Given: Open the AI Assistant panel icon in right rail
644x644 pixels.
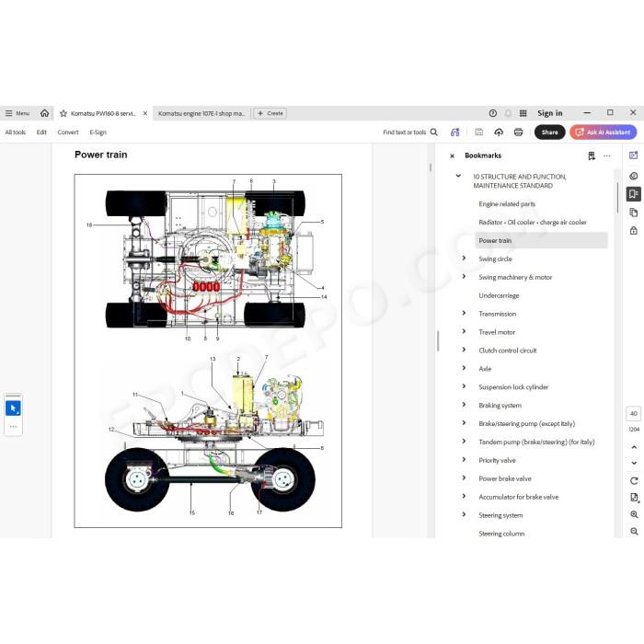Looking at the screenshot, I should (633, 155).
